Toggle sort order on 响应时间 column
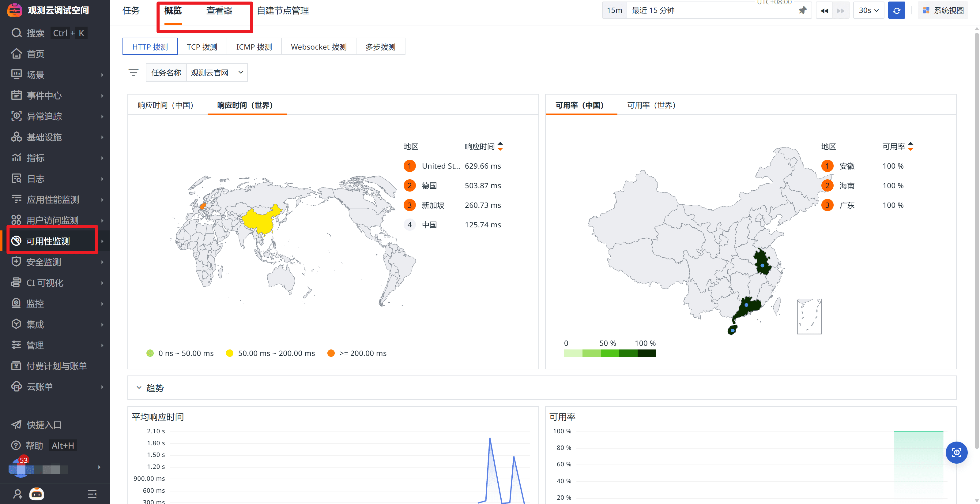Image resolution: width=980 pixels, height=504 pixels. point(500,146)
